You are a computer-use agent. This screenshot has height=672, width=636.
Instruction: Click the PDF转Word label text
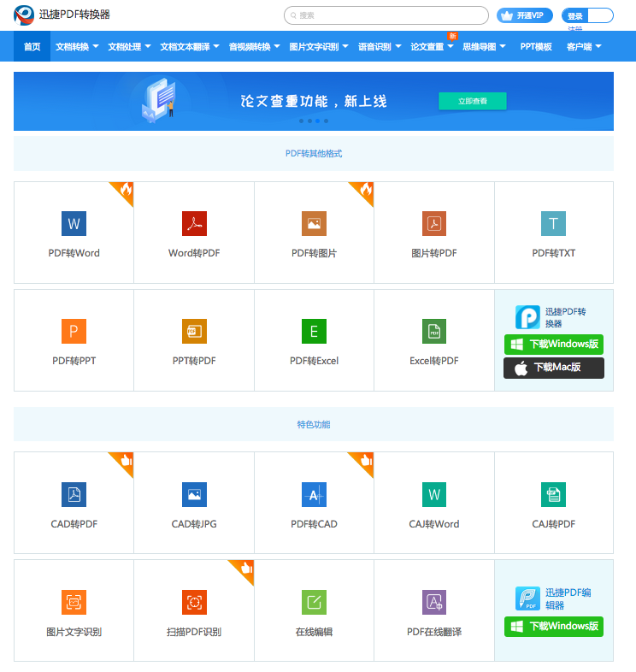click(74, 253)
